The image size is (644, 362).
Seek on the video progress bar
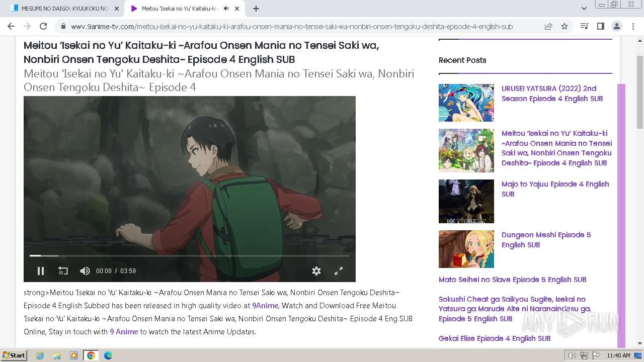click(189, 256)
